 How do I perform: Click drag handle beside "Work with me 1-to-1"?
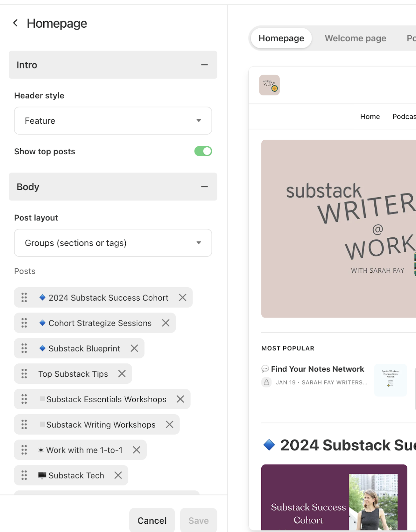[24, 450]
